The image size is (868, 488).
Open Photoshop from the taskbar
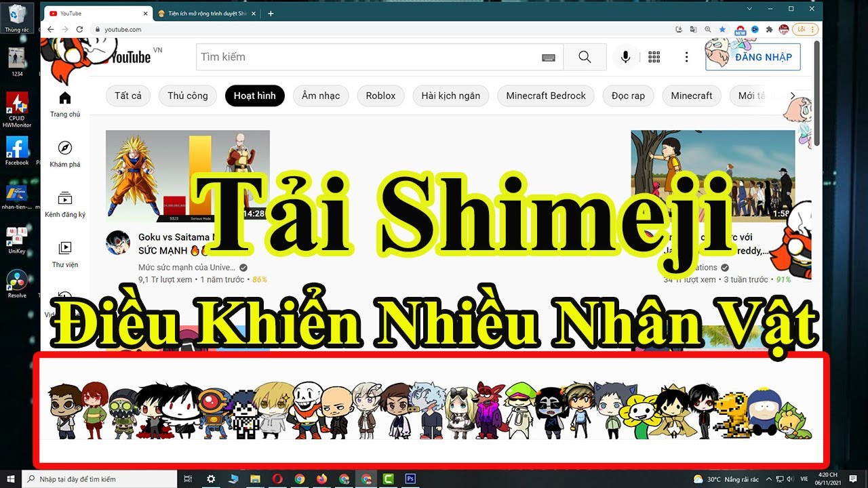[x=410, y=479]
